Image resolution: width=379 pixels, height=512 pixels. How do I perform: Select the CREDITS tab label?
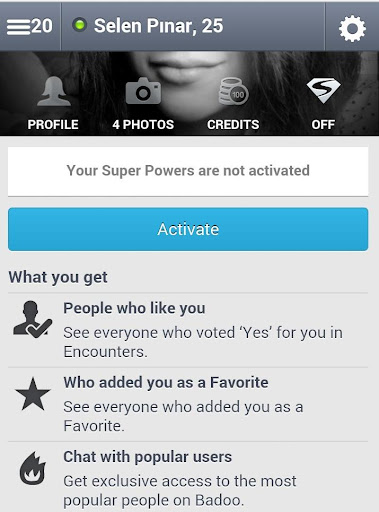[233, 125]
